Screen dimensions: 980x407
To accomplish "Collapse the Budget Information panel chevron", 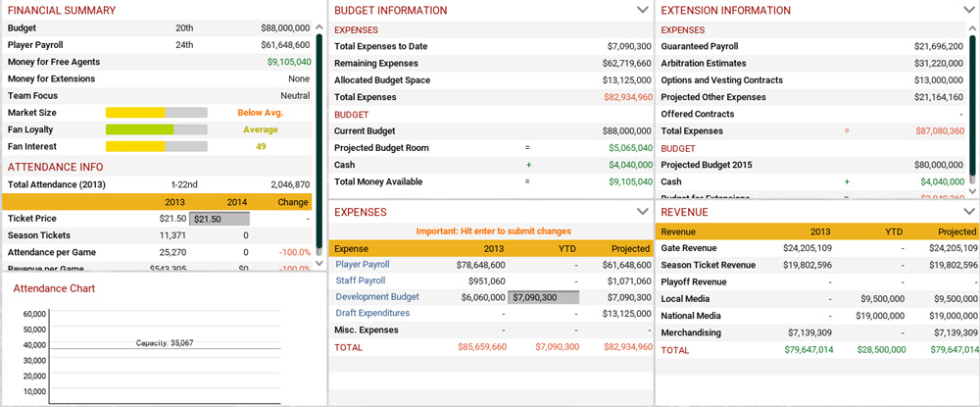I will [x=643, y=10].
